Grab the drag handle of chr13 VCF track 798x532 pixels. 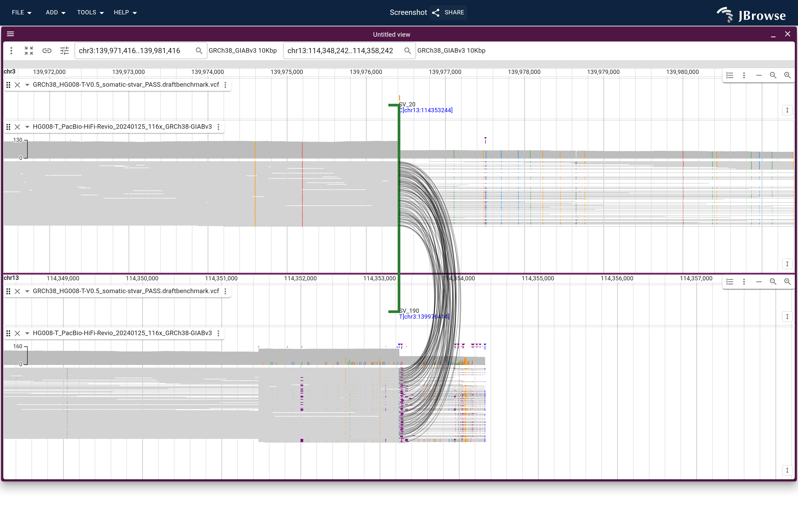coord(8,291)
